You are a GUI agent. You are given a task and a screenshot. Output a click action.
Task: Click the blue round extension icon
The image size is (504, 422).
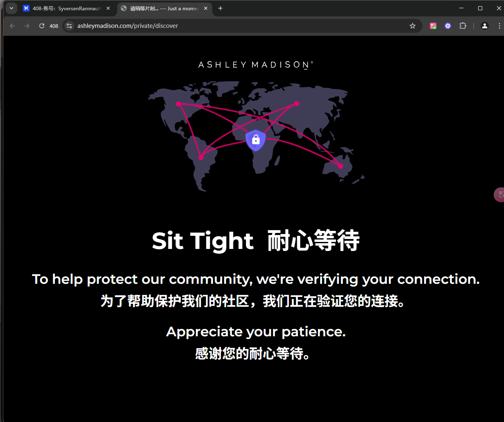point(448,26)
